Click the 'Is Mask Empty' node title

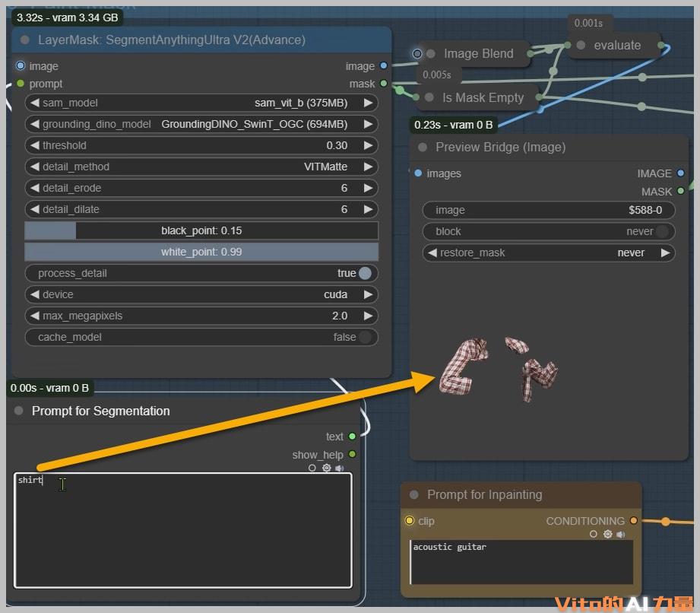coord(483,97)
